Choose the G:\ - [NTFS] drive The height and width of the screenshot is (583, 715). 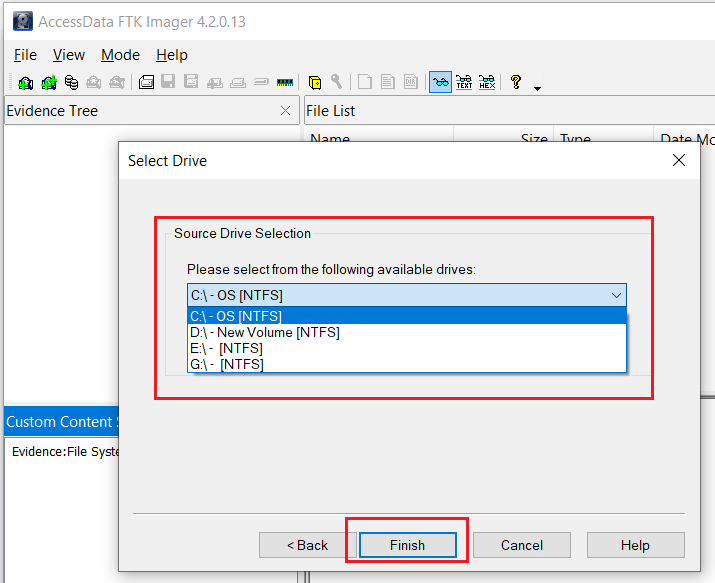[407, 364]
